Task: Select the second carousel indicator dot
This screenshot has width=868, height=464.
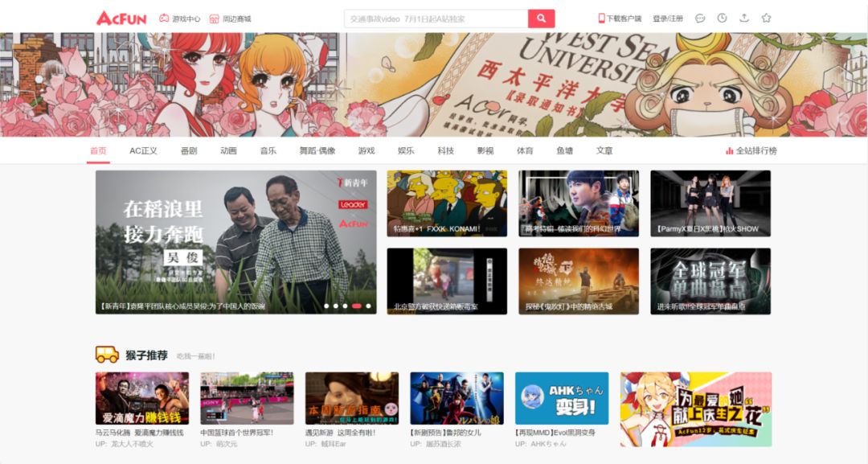Action: (336, 306)
